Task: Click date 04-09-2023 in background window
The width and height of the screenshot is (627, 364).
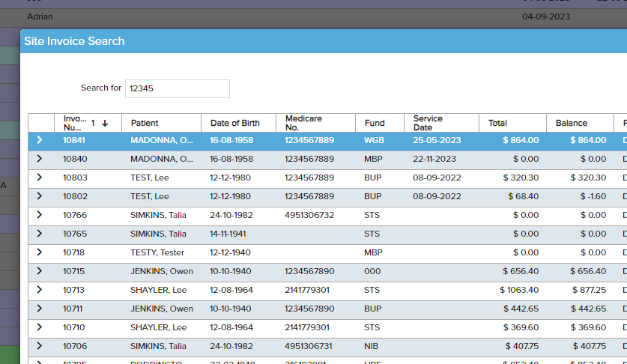Action: pyautogui.click(x=546, y=16)
